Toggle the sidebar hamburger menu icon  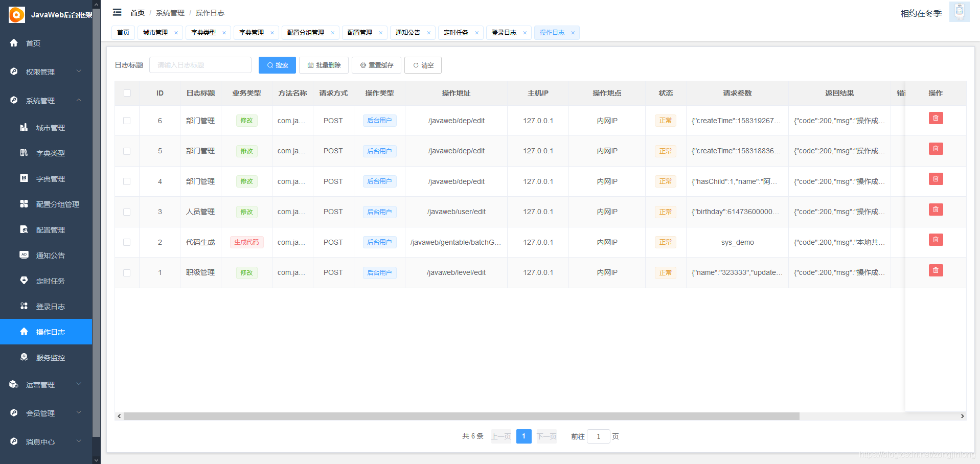(x=117, y=12)
